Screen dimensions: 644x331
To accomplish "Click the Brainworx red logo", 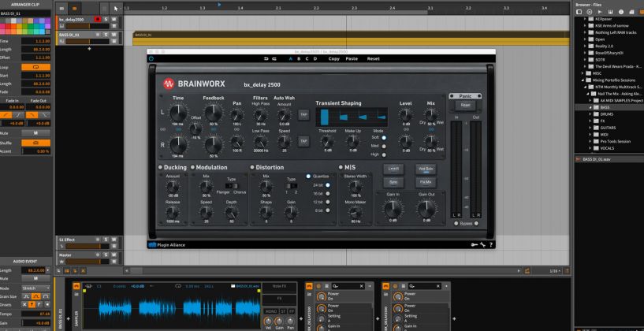I will [169, 84].
